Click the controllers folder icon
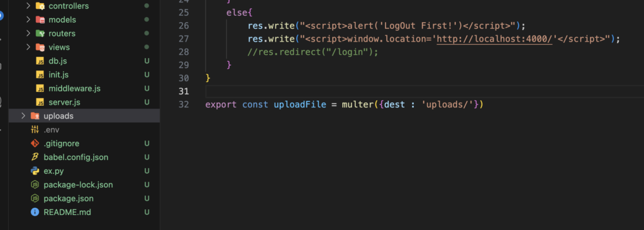644x230 pixels. (x=40, y=6)
